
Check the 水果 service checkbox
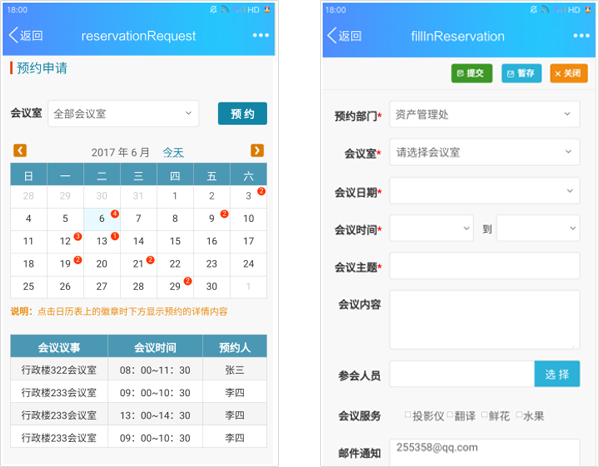(519, 415)
